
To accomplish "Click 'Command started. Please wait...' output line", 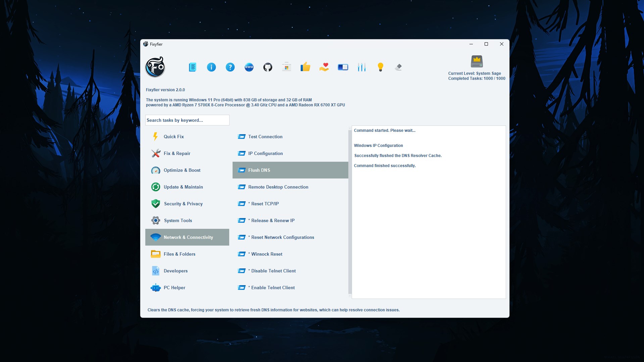I will coord(385,131).
